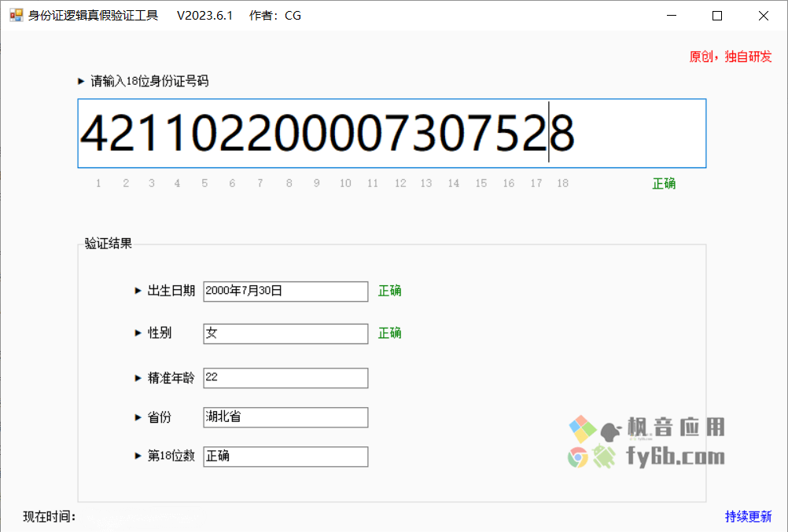Click the 精准年龄 field showing 22
Screen dimensions: 788x532
(285, 378)
